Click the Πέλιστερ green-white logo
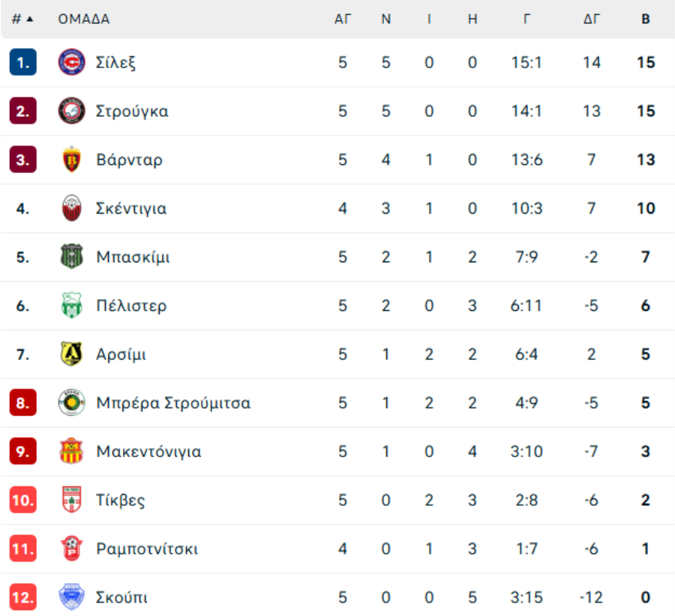Image resolution: width=675 pixels, height=616 pixels. [71, 306]
